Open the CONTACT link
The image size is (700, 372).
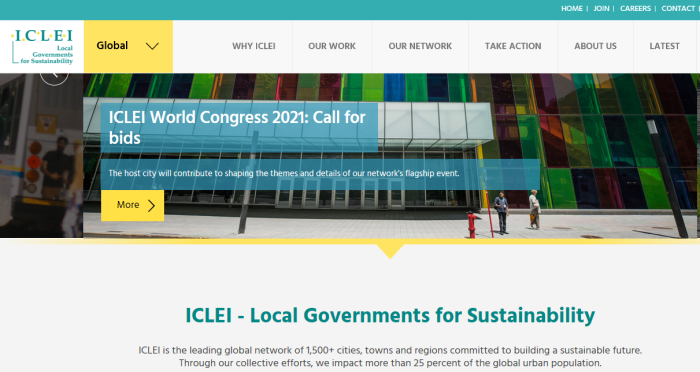(678, 8)
